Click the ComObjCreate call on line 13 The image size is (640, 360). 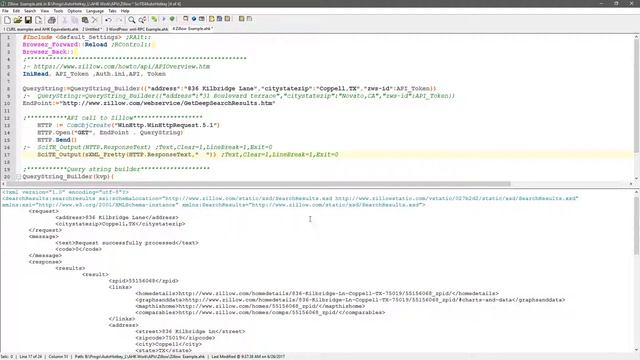[x=143, y=125]
